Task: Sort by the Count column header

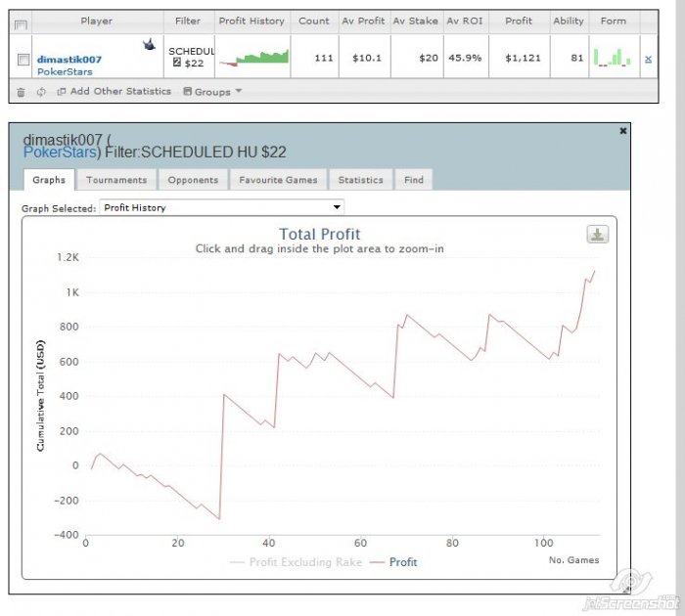Action: 314,21
